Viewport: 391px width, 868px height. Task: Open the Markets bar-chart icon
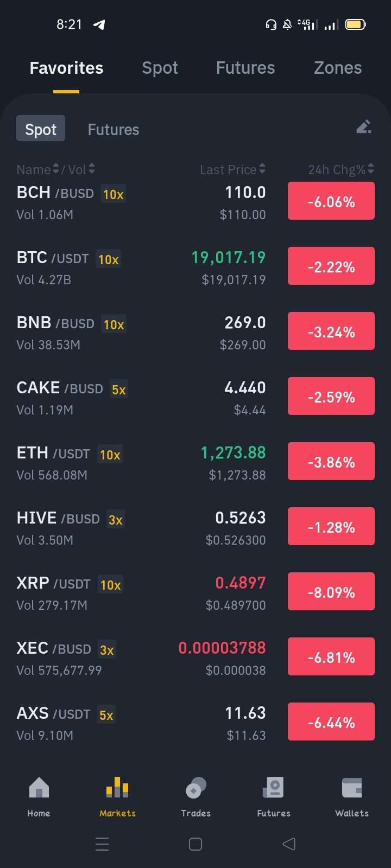(117, 788)
